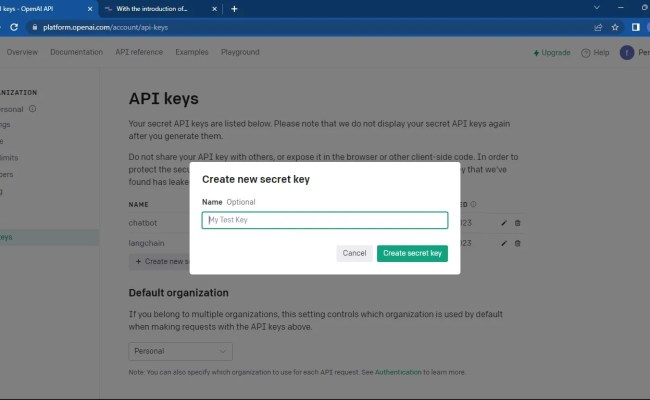Viewport: 650px width, 400px height.
Task: Click the info icon beside Personal organization
Action: [x=32, y=109]
